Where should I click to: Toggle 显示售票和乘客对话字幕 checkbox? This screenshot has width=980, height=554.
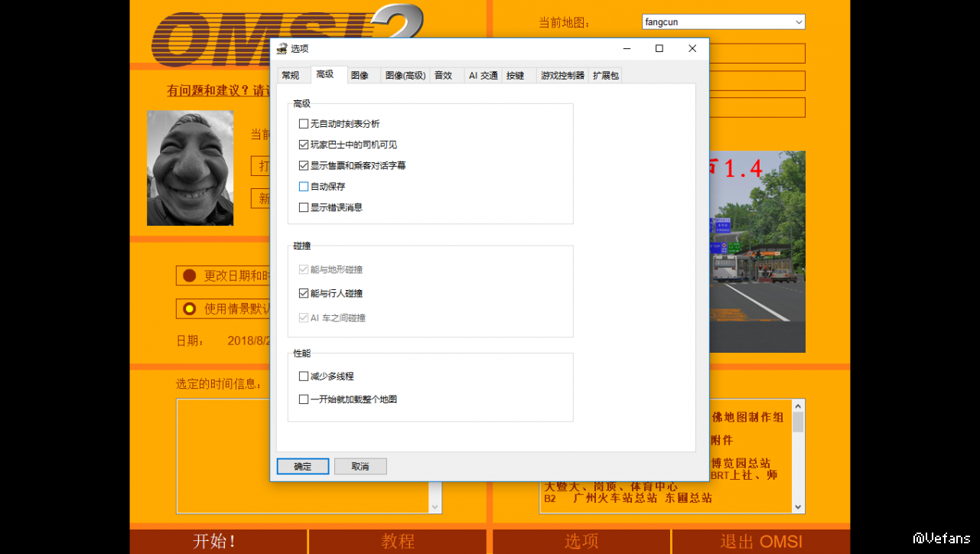tap(304, 165)
